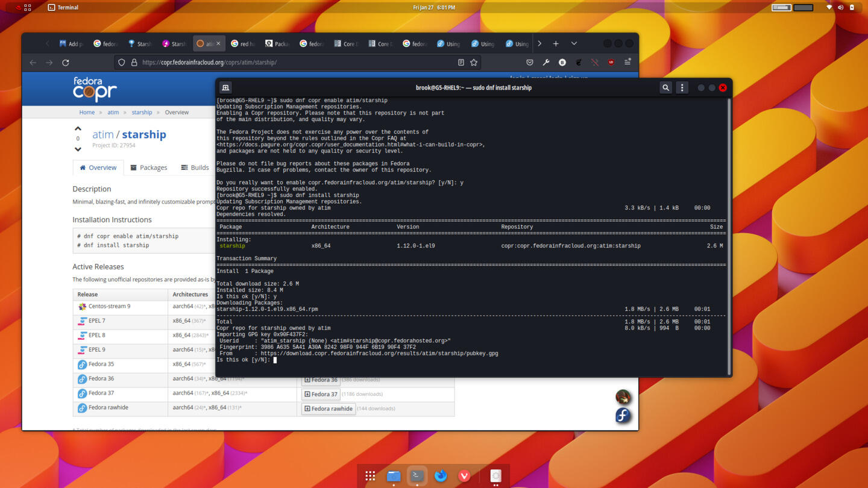This screenshot has height=488, width=868.
Task: List all browser tabs dropdown
Action: [574, 43]
